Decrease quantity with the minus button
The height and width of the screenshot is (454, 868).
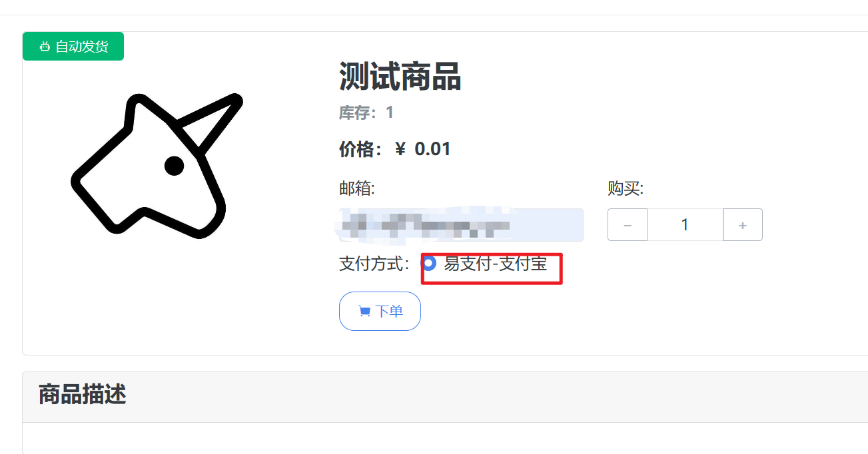pyautogui.click(x=628, y=225)
